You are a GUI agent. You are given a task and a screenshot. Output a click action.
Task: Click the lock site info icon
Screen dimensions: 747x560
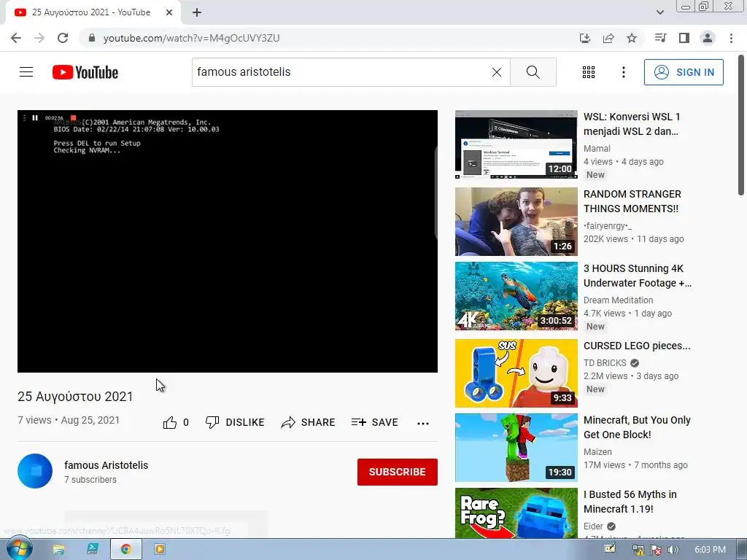click(92, 38)
